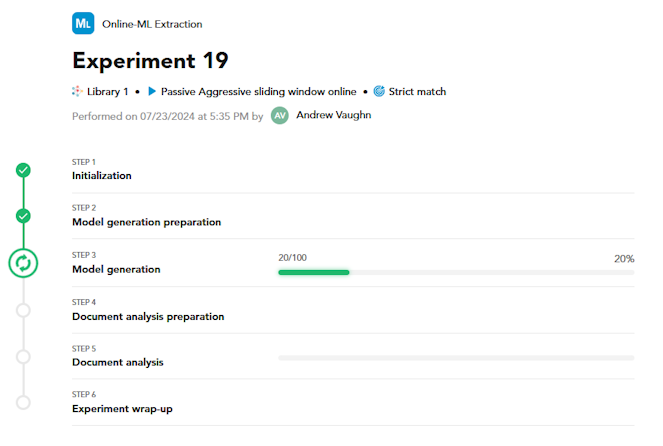
Task: Select the Experiment wrap-up step
Action: tap(128, 408)
